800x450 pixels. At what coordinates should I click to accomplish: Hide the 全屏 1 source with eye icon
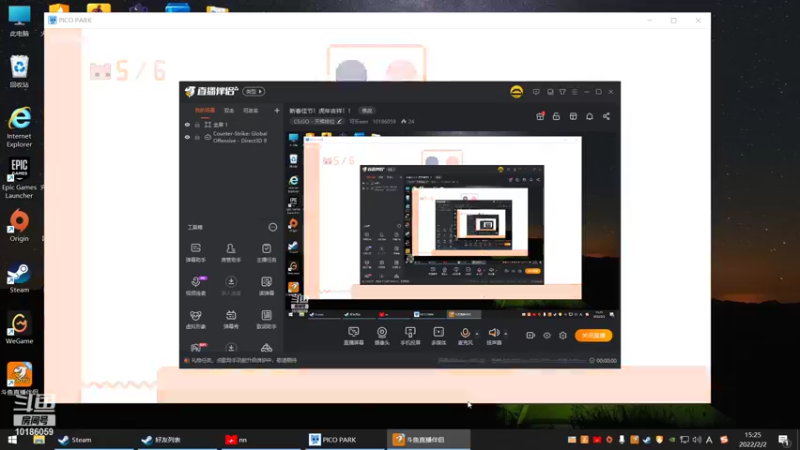(187, 124)
